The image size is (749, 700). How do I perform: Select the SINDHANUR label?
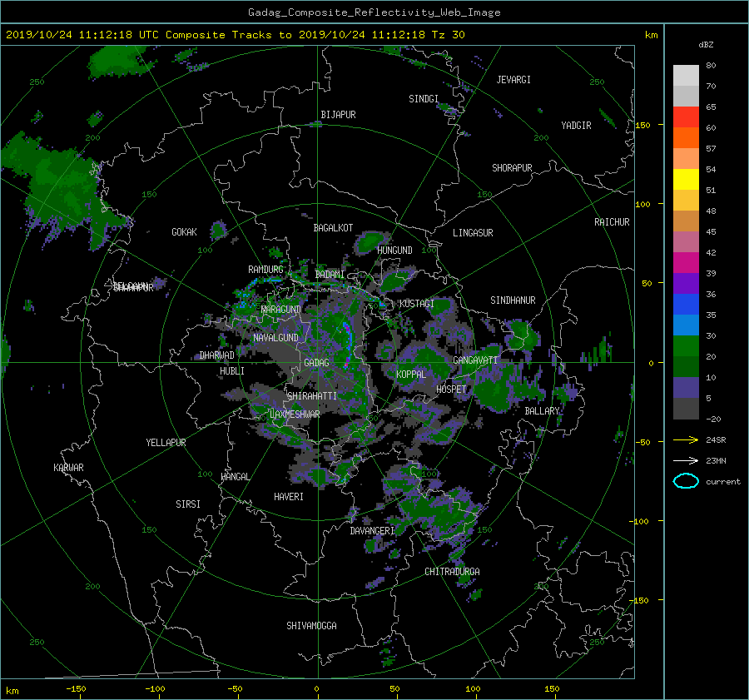click(513, 300)
